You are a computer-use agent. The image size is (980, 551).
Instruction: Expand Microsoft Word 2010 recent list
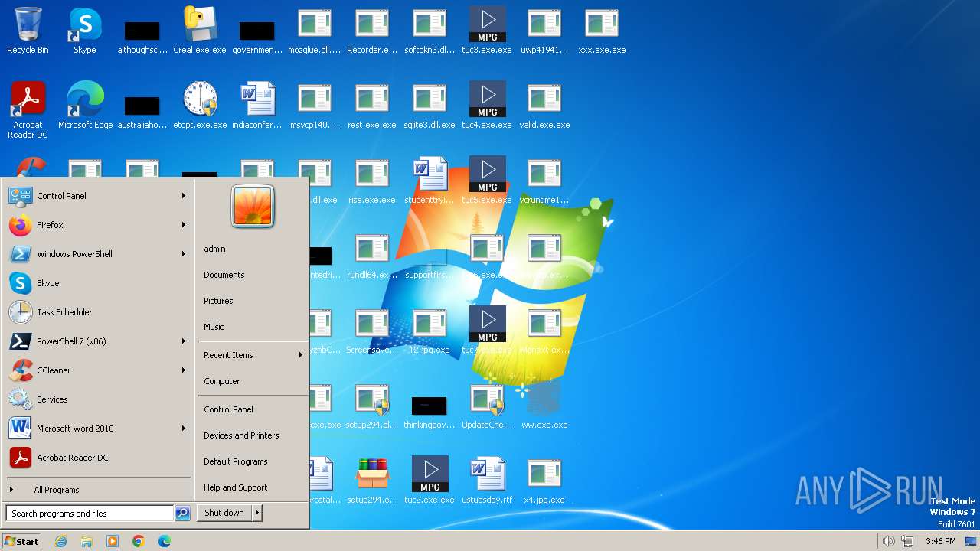click(184, 429)
